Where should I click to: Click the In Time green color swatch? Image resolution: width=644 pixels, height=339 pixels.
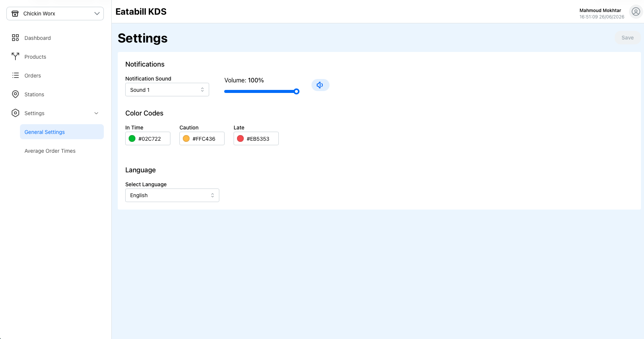click(x=132, y=138)
